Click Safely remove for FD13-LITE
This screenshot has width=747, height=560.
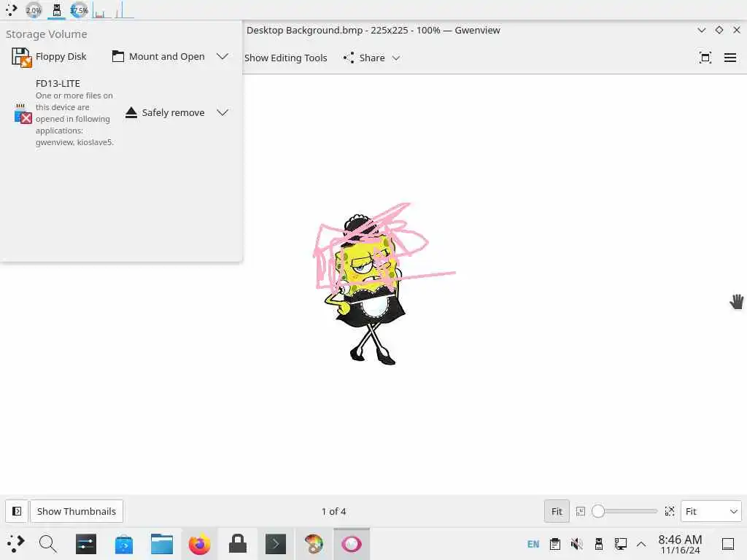coord(165,113)
